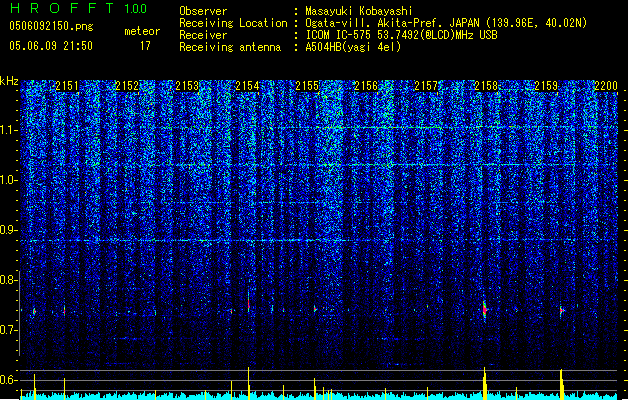Select the observer name Masayuki Kobayashi

(359, 11)
